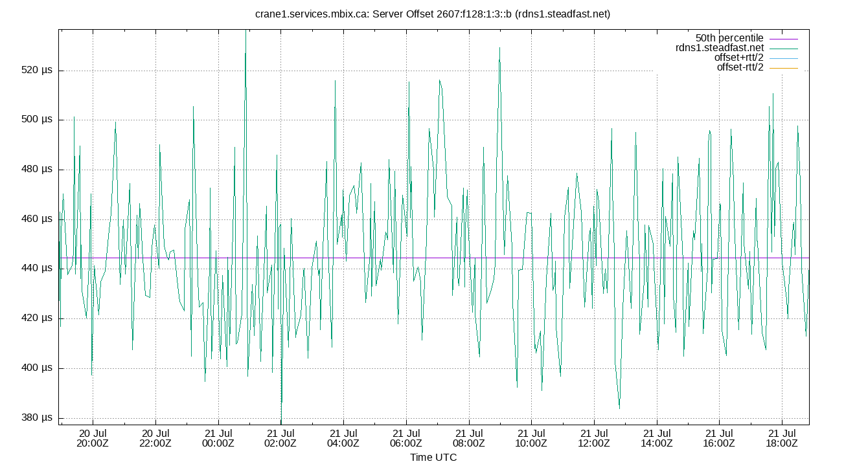Click the '21 Jul 00:00Z' x-axis label

coord(218,438)
